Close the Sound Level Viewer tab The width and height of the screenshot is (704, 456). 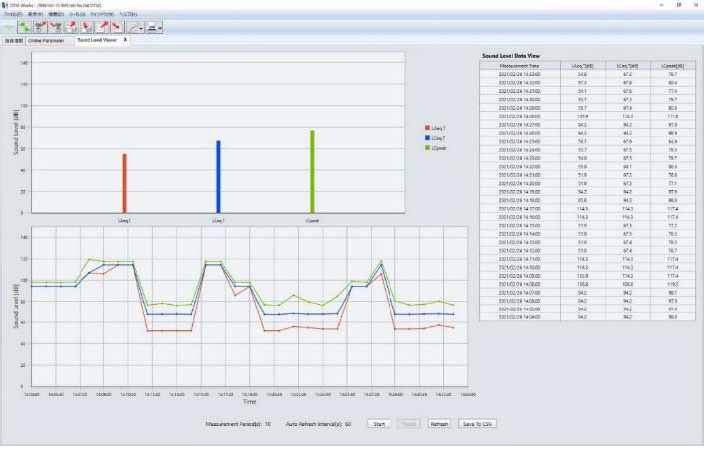click(x=125, y=40)
